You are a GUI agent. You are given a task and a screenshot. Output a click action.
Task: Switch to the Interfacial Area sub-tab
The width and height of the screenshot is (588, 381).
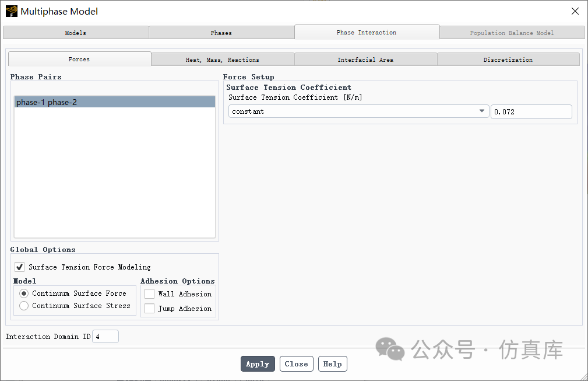(365, 59)
